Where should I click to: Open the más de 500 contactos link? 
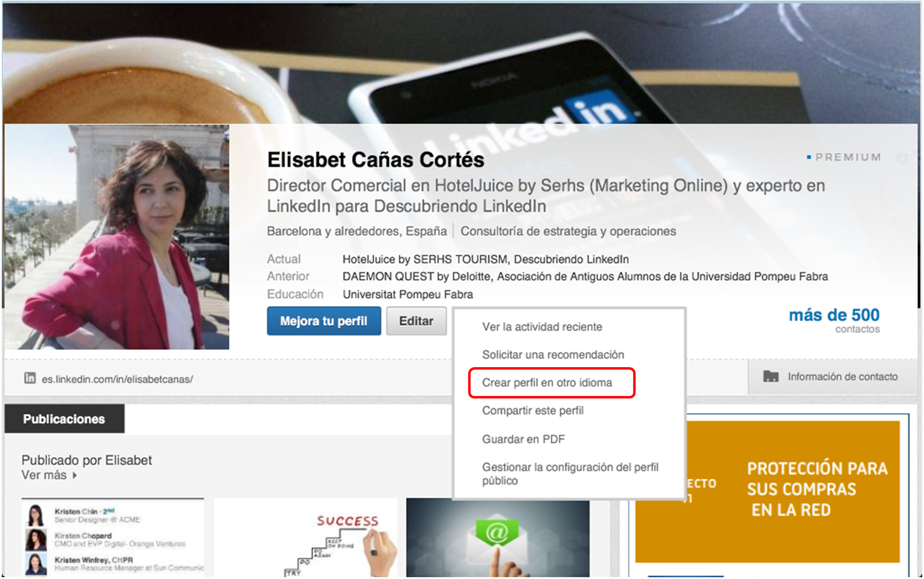coord(834,320)
